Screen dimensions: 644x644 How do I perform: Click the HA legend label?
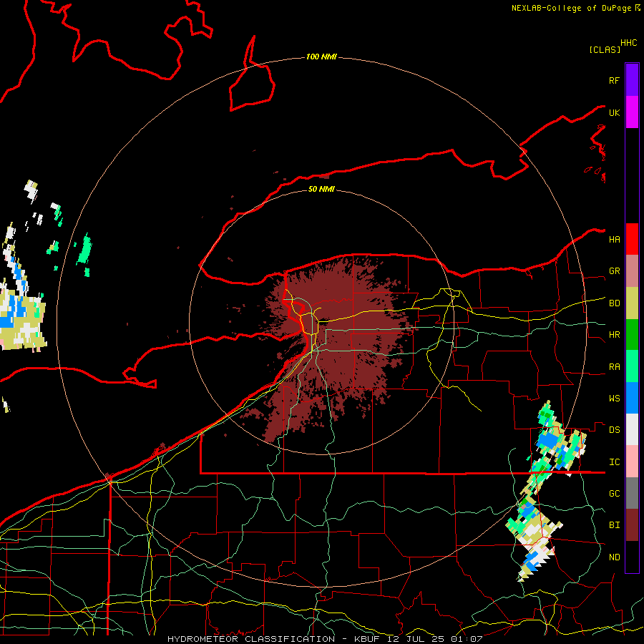pyautogui.click(x=614, y=240)
